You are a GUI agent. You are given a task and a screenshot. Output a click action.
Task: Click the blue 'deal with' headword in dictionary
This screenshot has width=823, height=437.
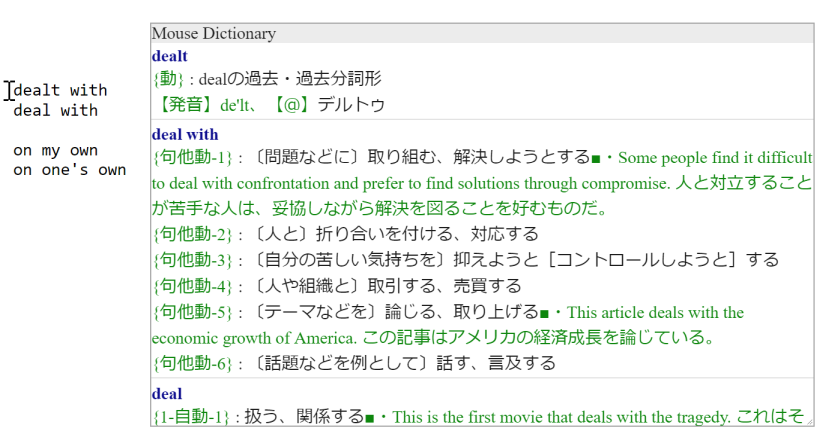(x=185, y=135)
